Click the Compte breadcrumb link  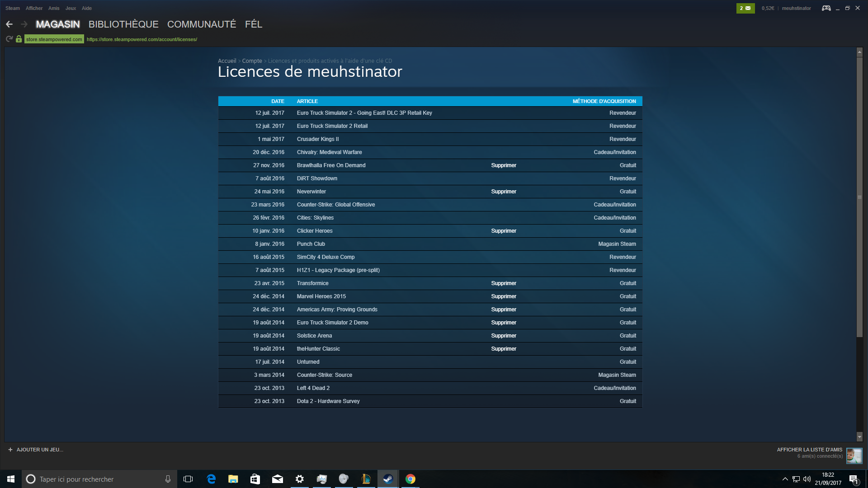pyautogui.click(x=252, y=61)
